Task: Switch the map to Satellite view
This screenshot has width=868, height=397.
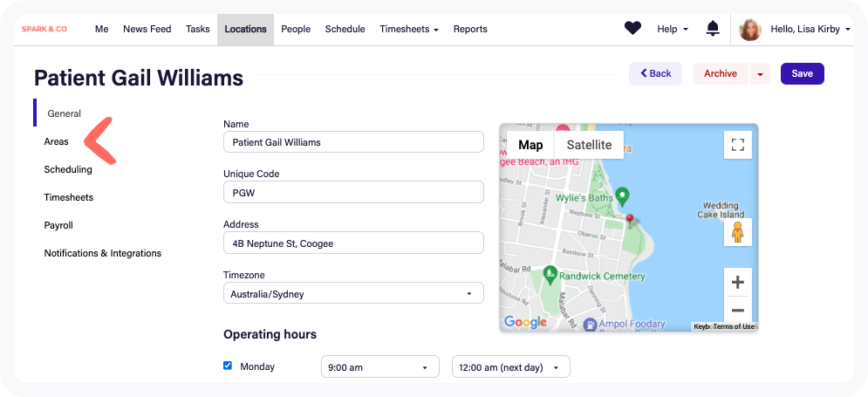Action: click(x=589, y=145)
